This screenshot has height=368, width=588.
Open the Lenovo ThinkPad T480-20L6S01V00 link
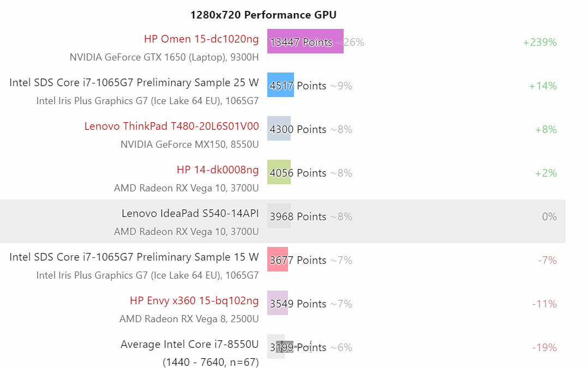(x=172, y=126)
